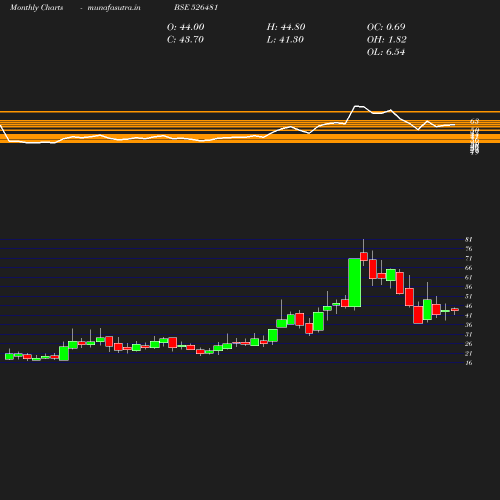500x500 pixels.
Task: Click the low value L: 41.30
Action: [x=285, y=40]
